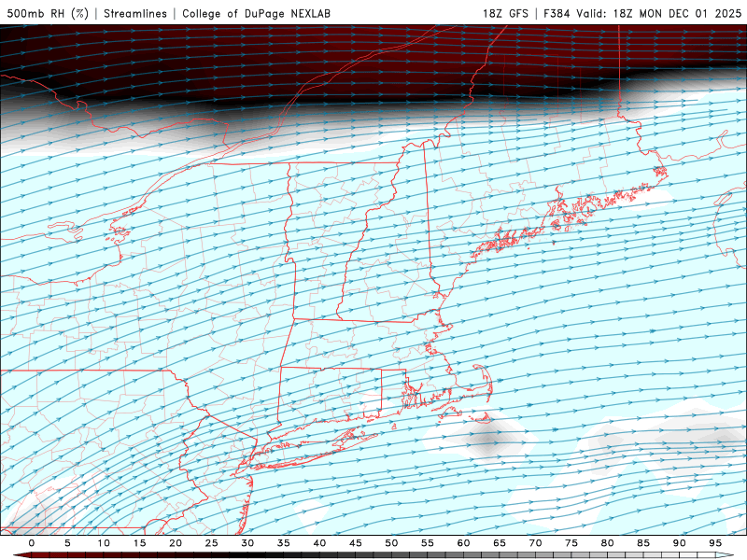The image size is (747, 560).
Task: Click the "45" colorbar tick label
Action: coord(356,543)
